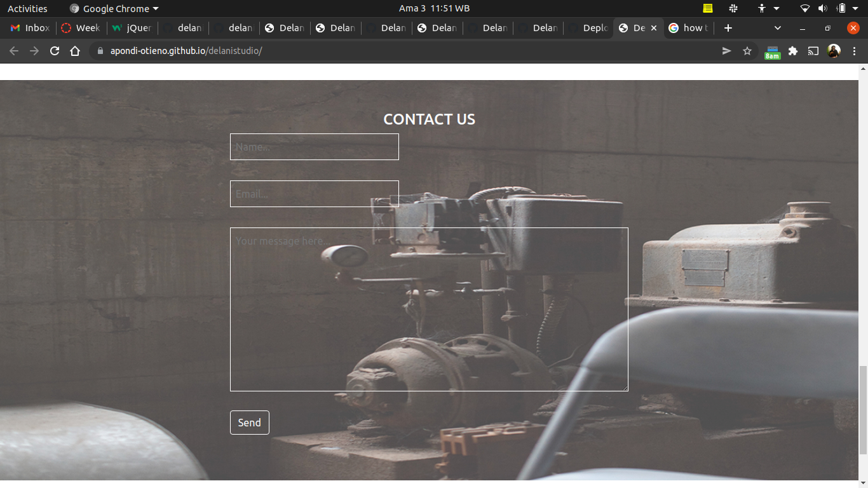Screen dimensions: 868x488
Task: Open the Chrome extensions puzzle icon
Action: coord(792,51)
